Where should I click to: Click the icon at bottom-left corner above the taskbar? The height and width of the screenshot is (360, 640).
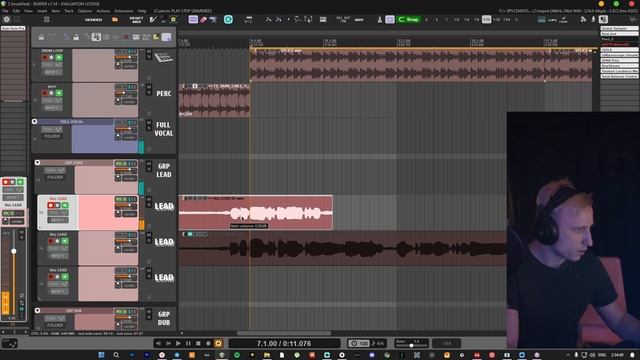pos(9,344)
